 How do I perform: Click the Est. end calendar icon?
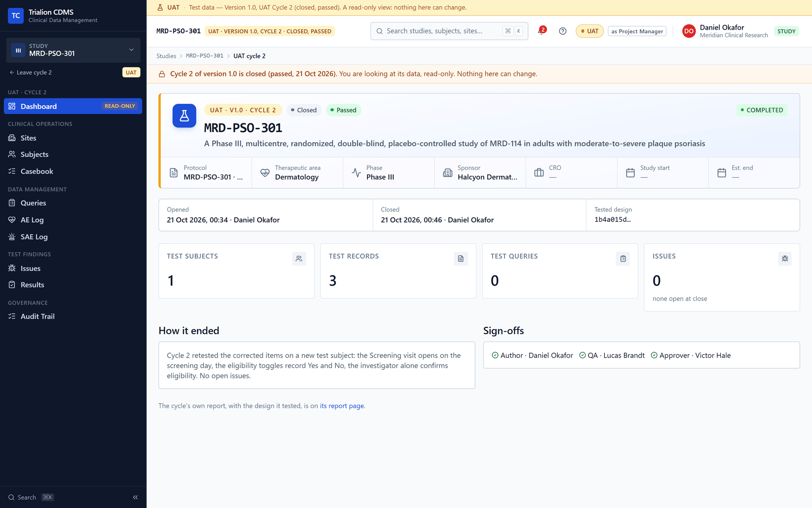coord(721,172)
